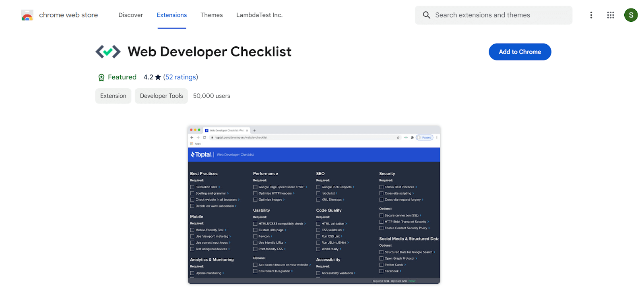This screenshot has width=644, height=297.
Task: Click the Extension category chip
Action: [x=113, y=96]
